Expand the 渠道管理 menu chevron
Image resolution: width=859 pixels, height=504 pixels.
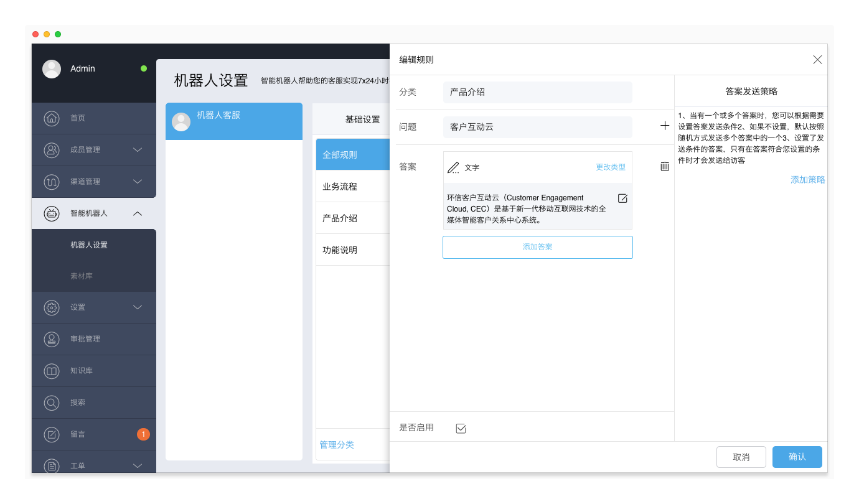(x=138, y=182)
